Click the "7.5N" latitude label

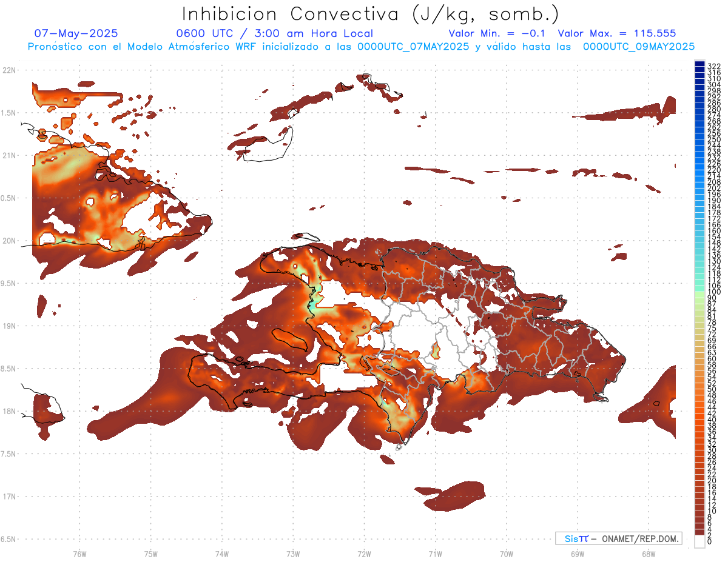pyautogui.click(x=8, y=453)
